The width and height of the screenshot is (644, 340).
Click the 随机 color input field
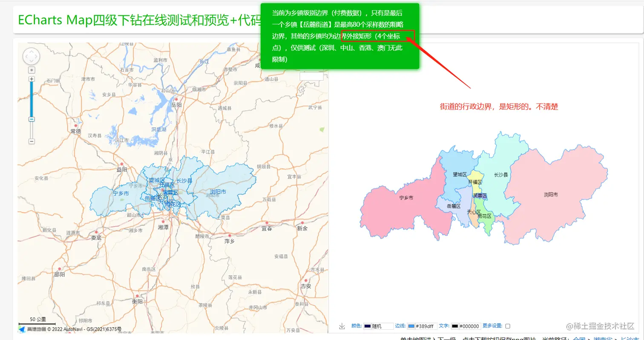[383, 326]
